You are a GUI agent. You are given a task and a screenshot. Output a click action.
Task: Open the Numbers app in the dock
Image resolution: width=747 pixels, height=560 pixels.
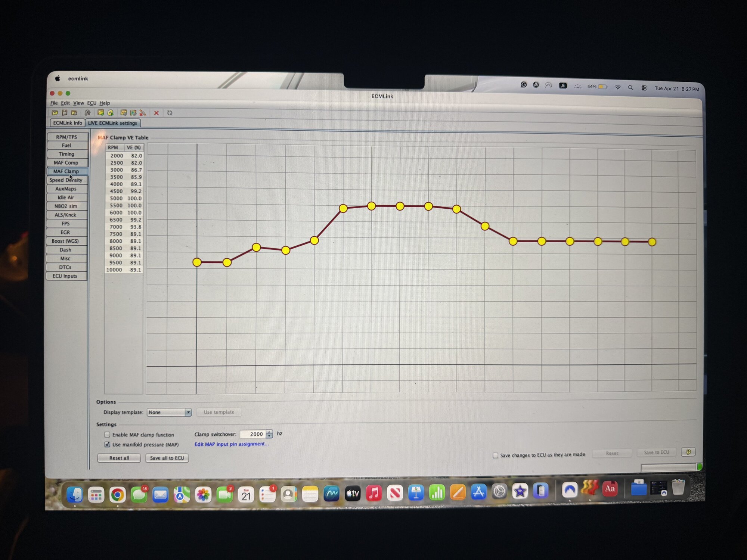(x=437, y=492)
